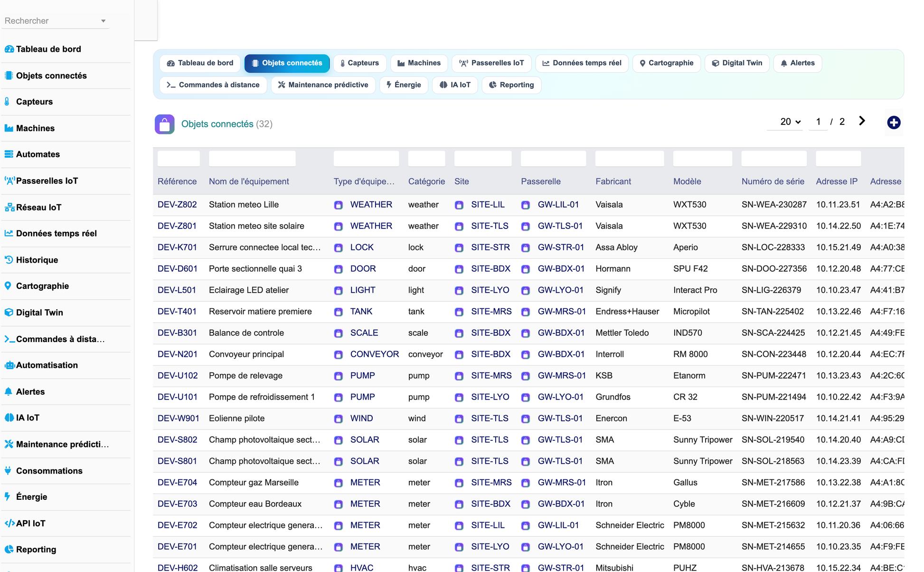This screenshot has width=924, height=572.
Task: Open the Passerelles IoT tab
Action: tap(491, 63)
